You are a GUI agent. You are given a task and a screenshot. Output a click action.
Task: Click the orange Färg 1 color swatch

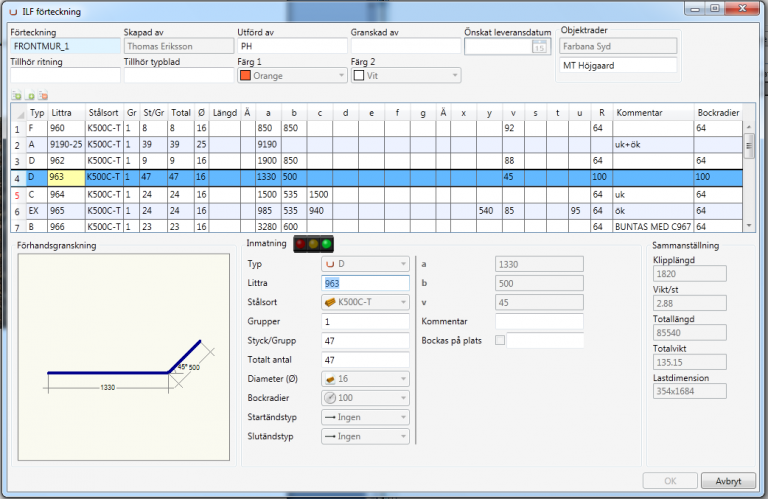pos(245,75)
